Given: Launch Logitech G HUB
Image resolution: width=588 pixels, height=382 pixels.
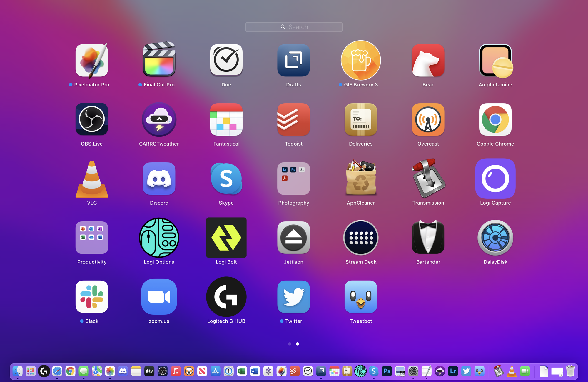Looking at the screenshot, I should (x=226, y=297).
